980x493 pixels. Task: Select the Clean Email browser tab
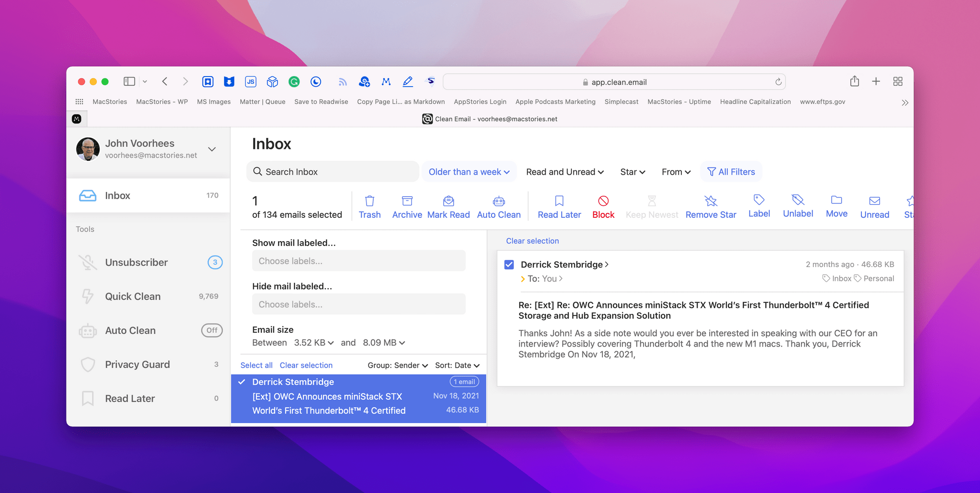tap(489, 119)
